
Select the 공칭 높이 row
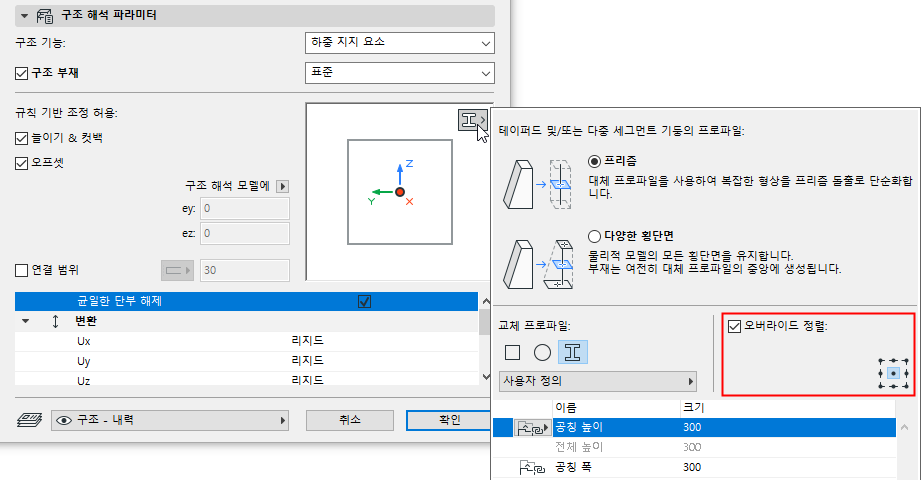tap(694, 428)
